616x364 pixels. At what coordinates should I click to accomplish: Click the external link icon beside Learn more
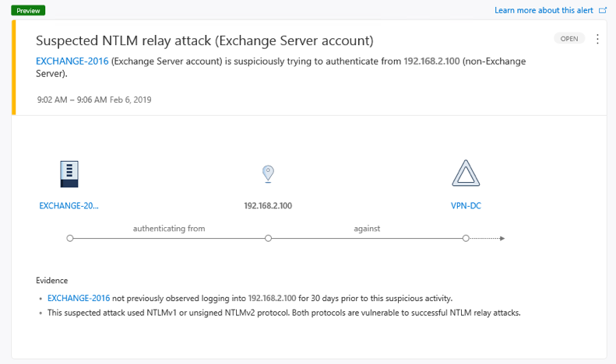pyautogui.click(x=603, y=11)
